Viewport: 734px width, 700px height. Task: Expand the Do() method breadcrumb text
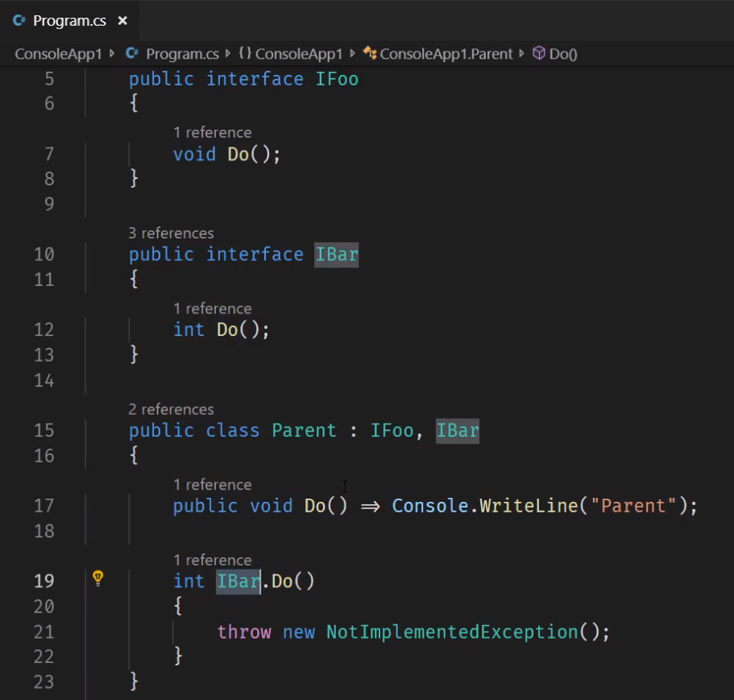[x=563, y=54]
